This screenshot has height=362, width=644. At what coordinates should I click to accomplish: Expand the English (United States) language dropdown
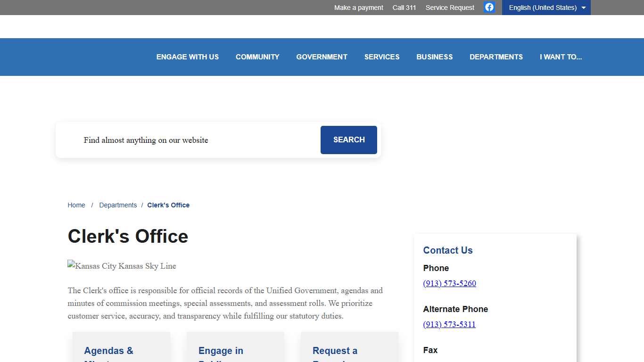coord(546,8)
